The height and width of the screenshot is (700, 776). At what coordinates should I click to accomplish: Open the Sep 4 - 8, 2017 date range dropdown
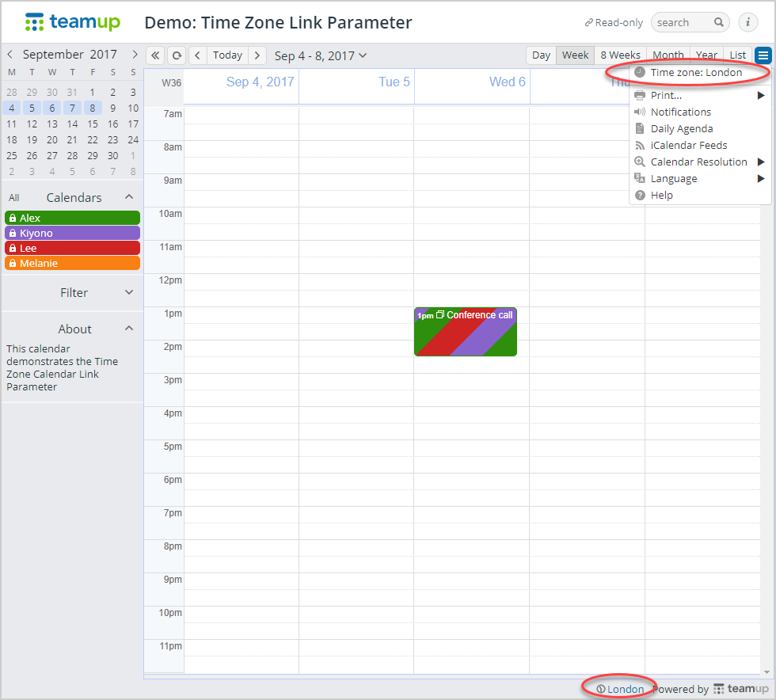(320, 55)
